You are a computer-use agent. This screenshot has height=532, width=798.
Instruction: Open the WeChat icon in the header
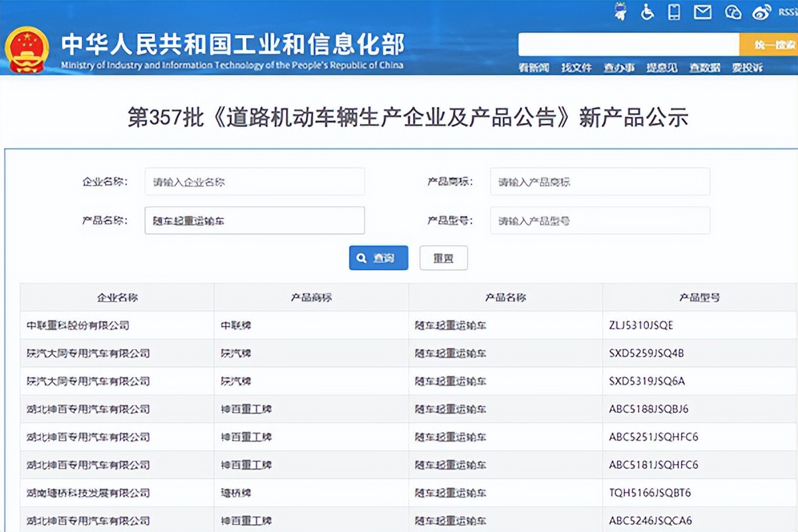pos(733,11)
